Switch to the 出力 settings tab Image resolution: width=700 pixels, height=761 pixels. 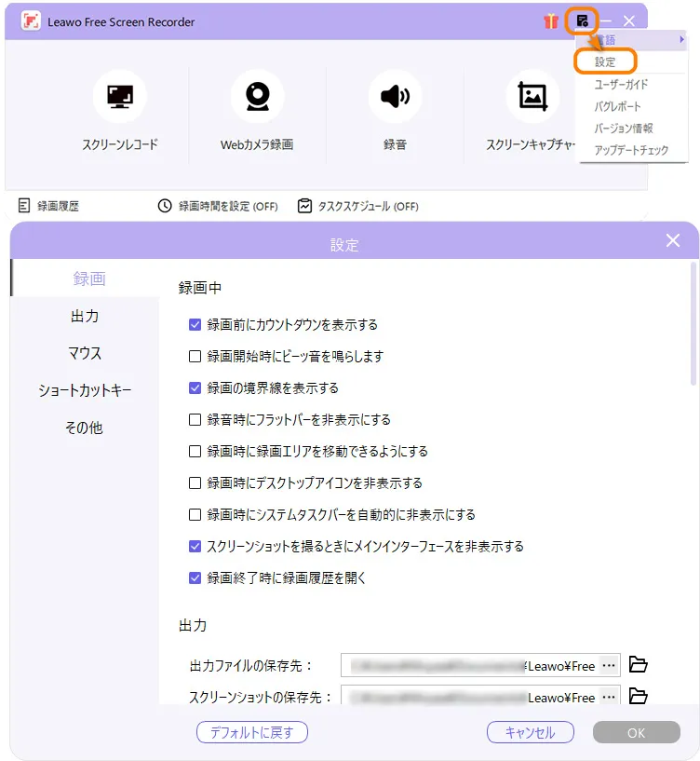(85, 316)
